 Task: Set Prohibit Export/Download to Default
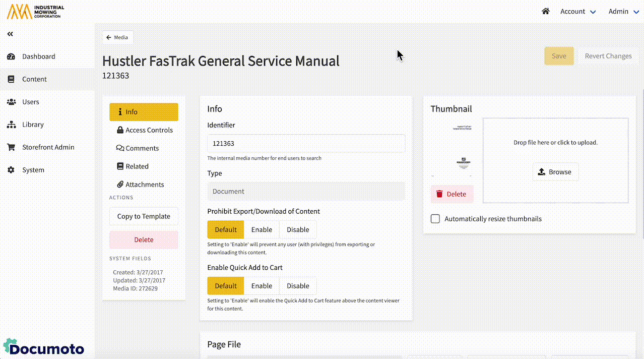pyautogui.click(x=225, y=229)
